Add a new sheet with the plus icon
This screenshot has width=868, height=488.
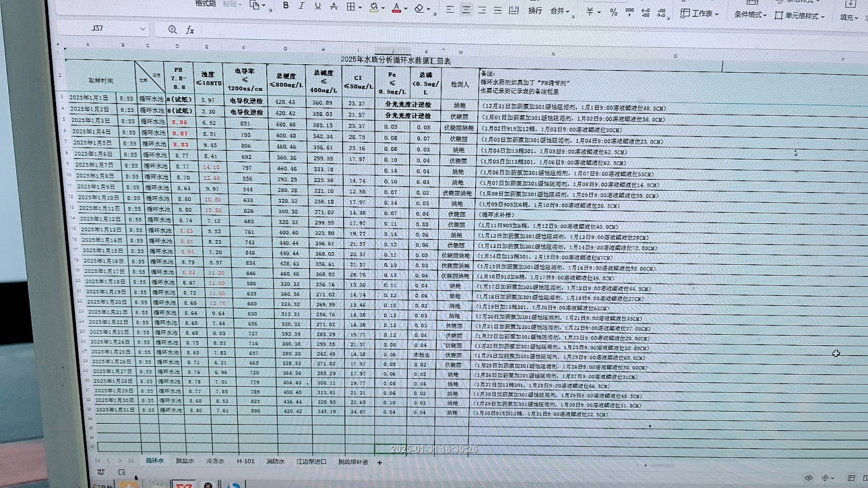pyautogui.click(x=380, y=463)
